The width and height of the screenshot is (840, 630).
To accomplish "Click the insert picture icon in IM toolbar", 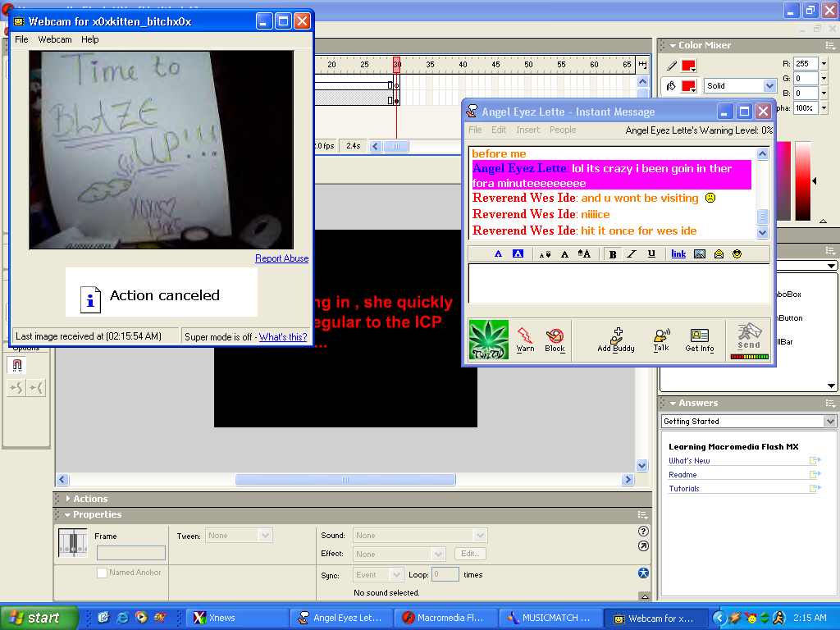I will tap(700, 254).
